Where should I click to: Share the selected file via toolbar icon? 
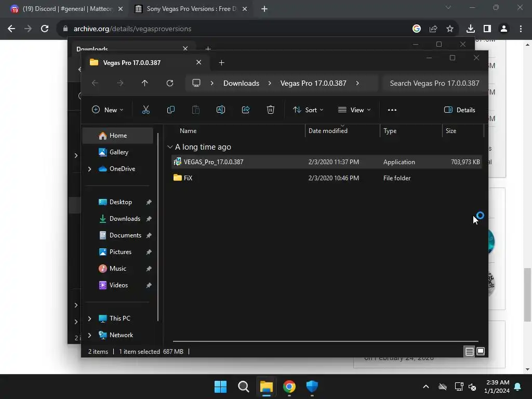click(x=246, y=110)
